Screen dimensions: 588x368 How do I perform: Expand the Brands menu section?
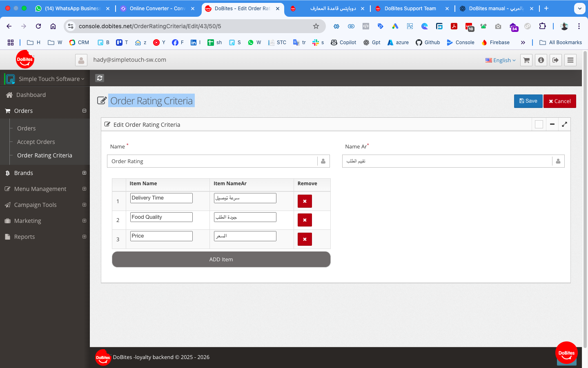tap(84, 173)
